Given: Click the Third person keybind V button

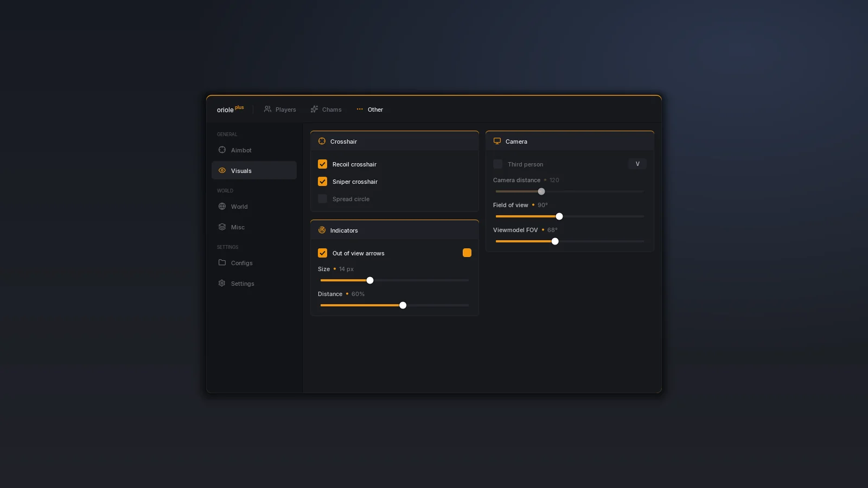Looking at the screenshot, I should pos(637,164).
